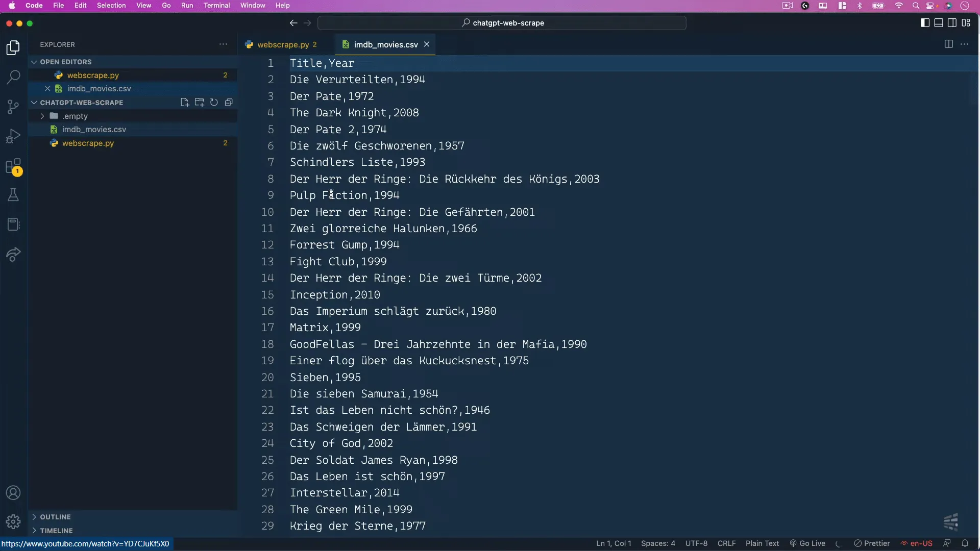
Task: Collapse the Open Editors section
Action: coord(133,62)
